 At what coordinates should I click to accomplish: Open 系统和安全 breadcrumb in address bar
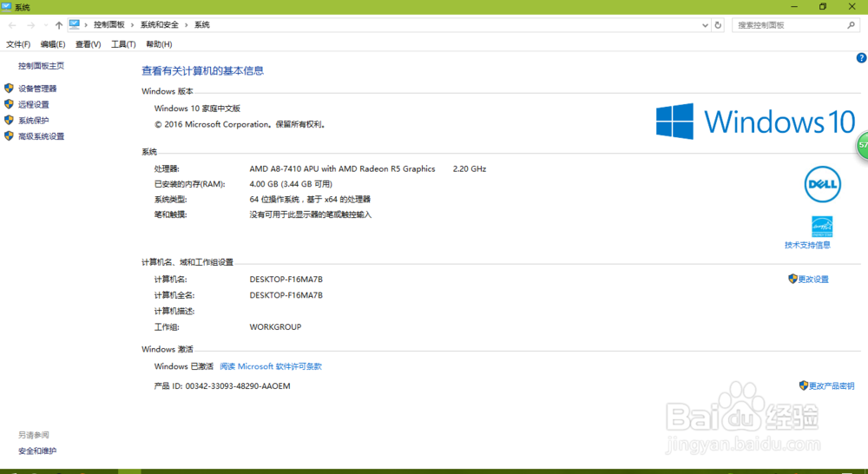[160, 25]
